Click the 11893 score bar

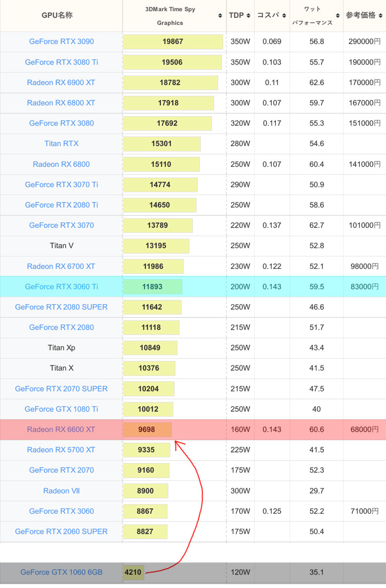point(152,286)
